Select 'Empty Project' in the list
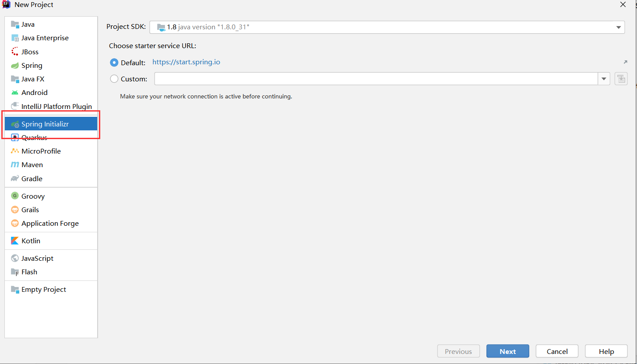Screen dimensions: 637x364 (x=51, y=290)
